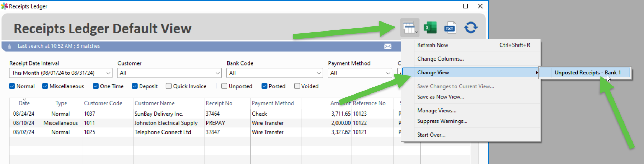Select Suppress Warnings... menu entry
Viewport: 644px width, 164px height.
tap(471, 121)
